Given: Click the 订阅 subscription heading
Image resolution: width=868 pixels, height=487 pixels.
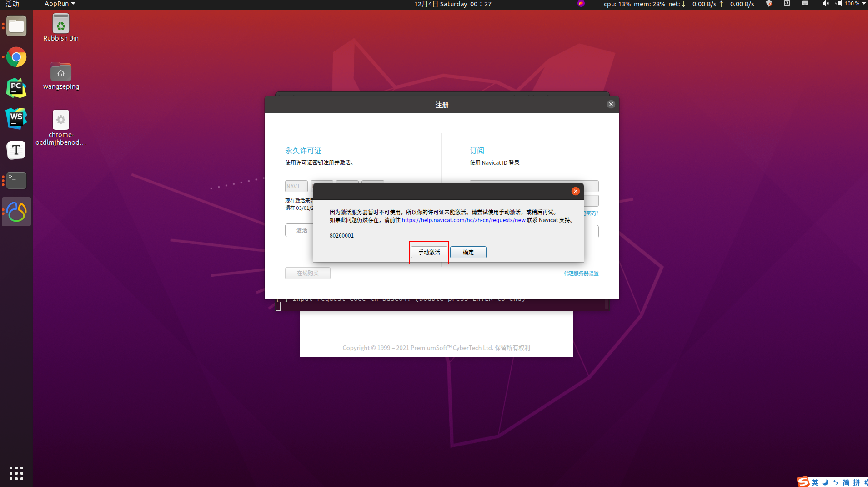Looking at the screenshot, I should click(477, 151).
